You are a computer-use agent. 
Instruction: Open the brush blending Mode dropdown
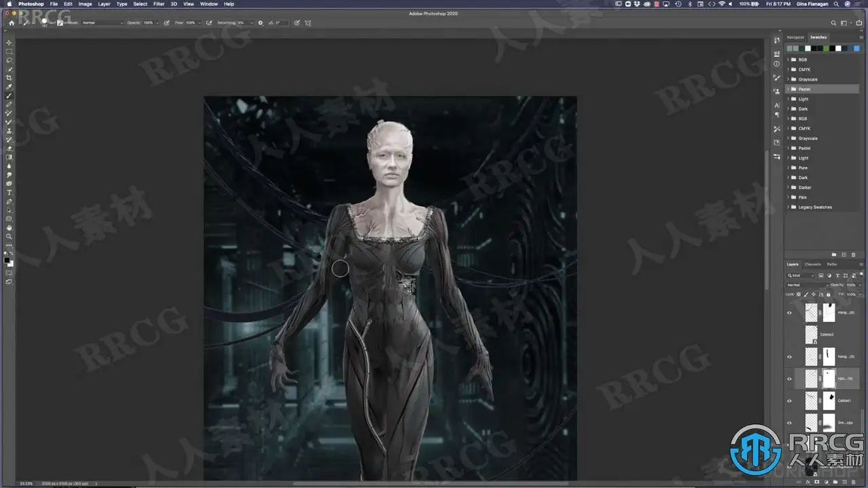coord(102,22)
